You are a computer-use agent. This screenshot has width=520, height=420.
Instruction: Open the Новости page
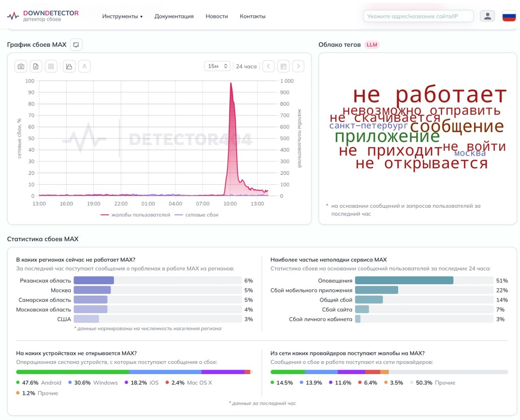pyautogui.click(x=217, y=16)
